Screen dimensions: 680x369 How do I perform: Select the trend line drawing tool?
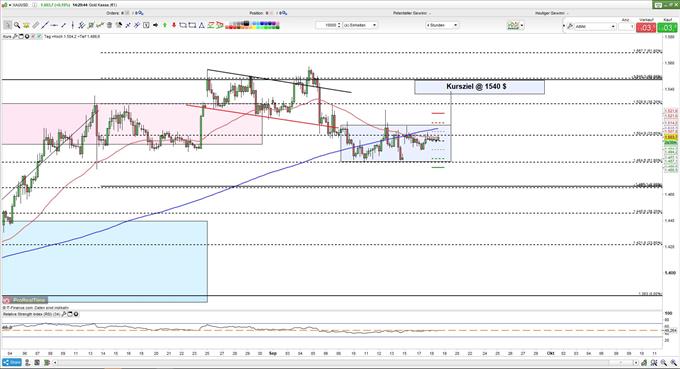45,25
